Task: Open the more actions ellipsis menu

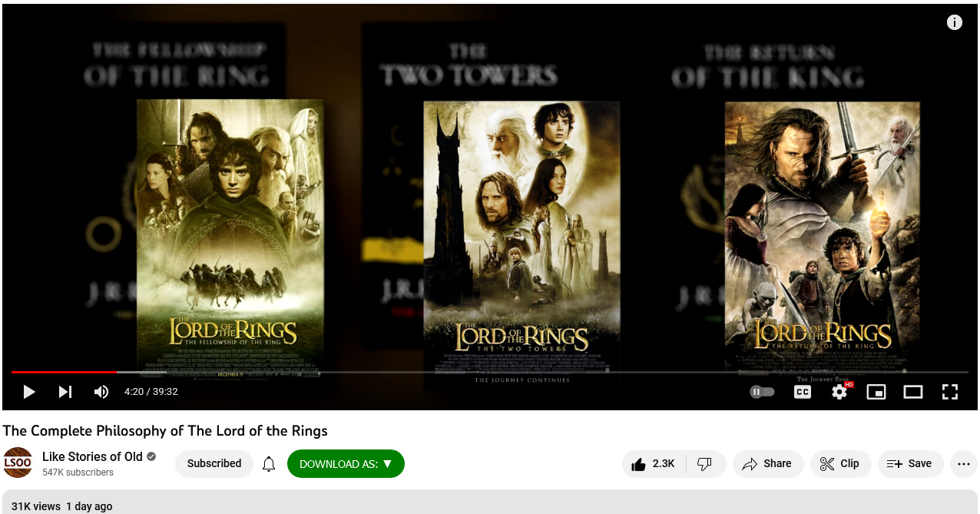Action: pyautogui.click(x=964, y=464)
